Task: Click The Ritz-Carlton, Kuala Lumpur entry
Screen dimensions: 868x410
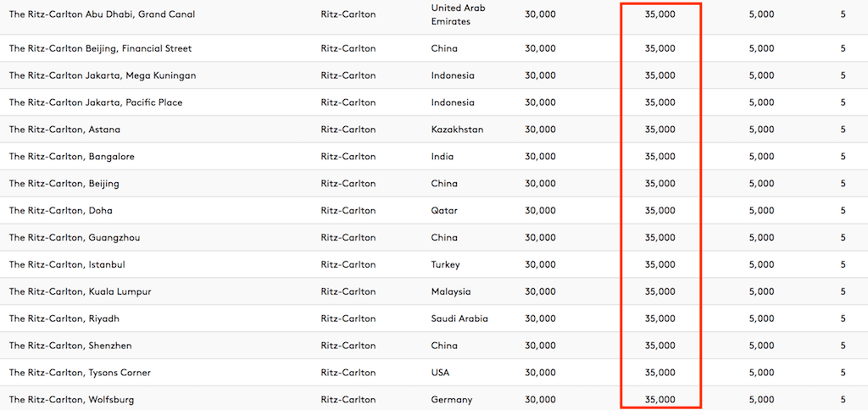Action: (x=80, y=291)
